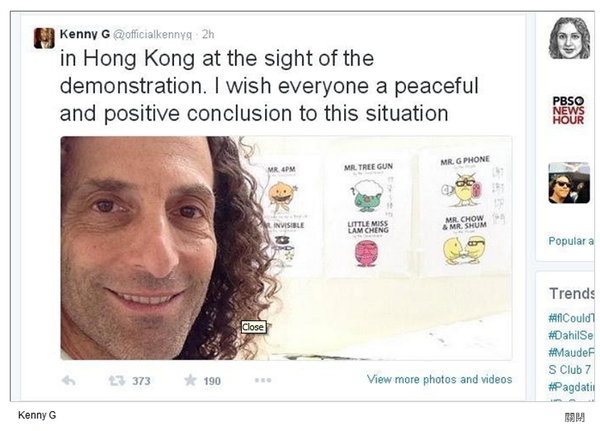Favorite the tweet using the star icon
600x431 pixels.
190,380
